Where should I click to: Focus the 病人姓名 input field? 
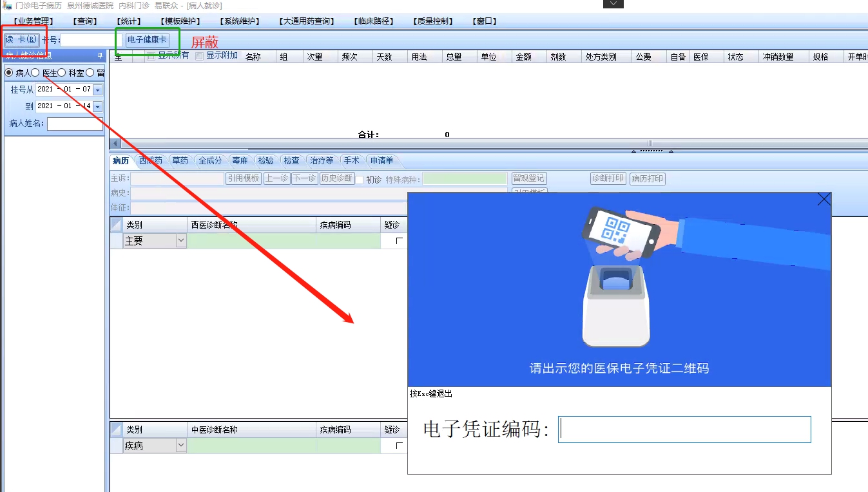click(75, 124)
